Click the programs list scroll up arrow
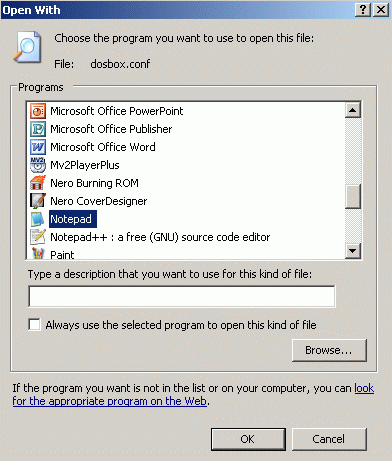The image size is (392, 461). pos(353,110)
